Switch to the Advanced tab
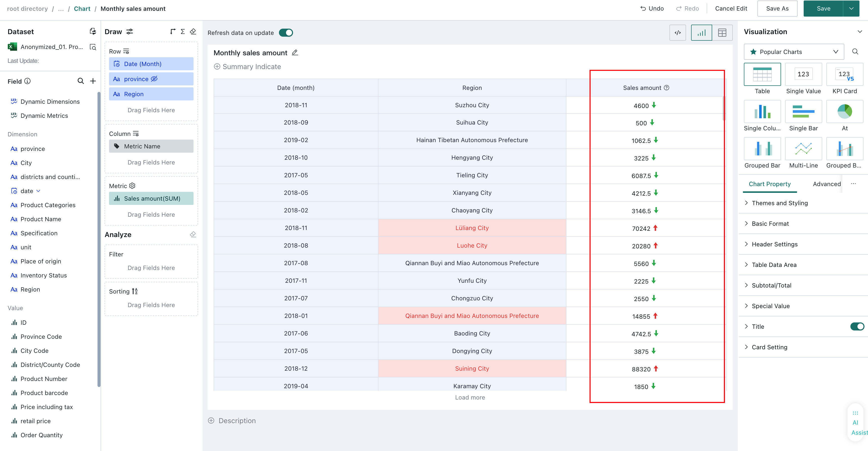868x451 pixels. (827, 184)
